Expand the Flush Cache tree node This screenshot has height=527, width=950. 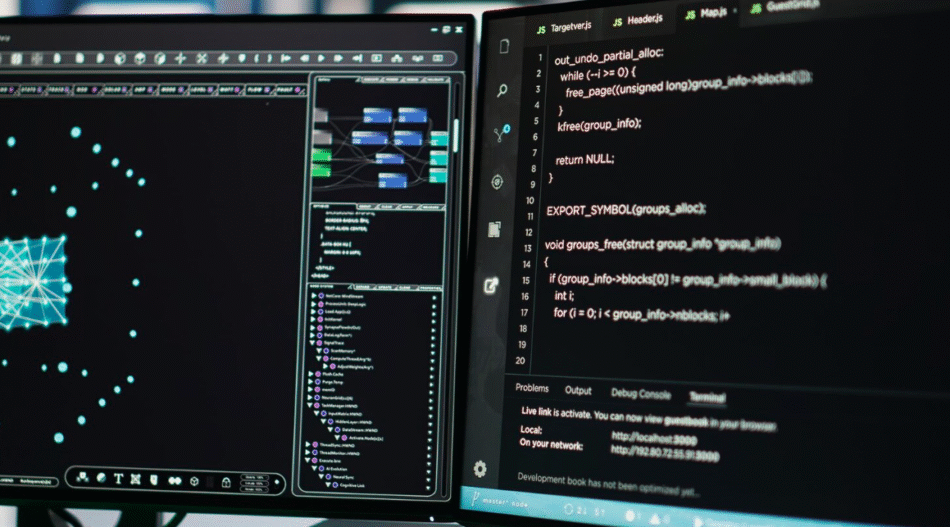tap(311, 374)
